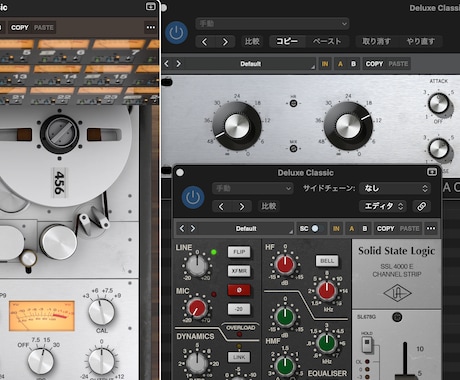Toggle the BELL button in HF section
Image resolution: width=460 pixels, height=380 pixels.
pyautogui.click(x=327, y=261)
